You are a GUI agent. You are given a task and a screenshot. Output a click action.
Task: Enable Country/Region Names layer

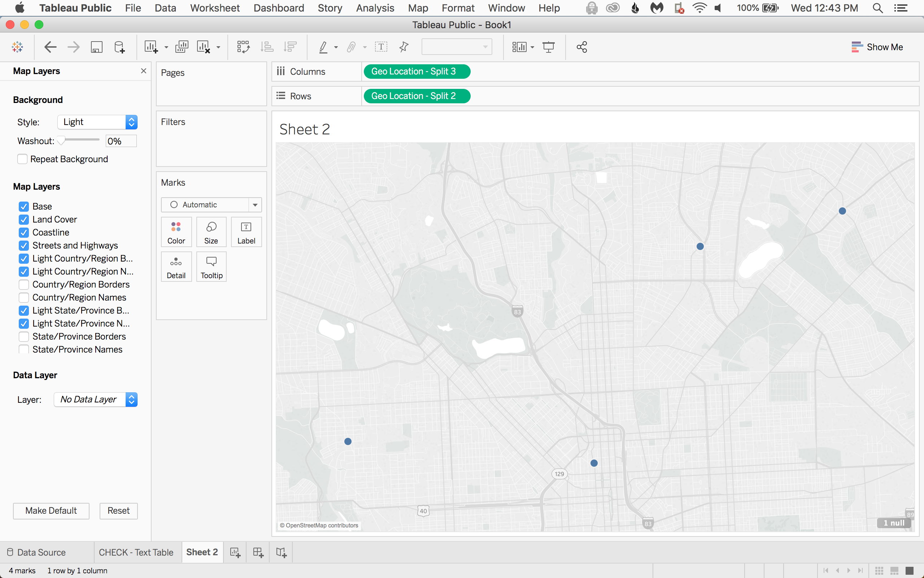pos(24,297)
